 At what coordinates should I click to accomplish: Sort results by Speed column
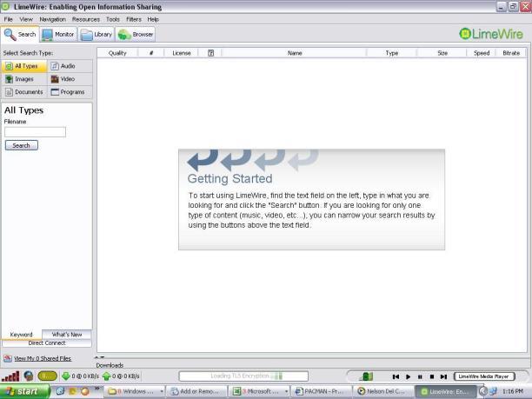tap(482, 53)
